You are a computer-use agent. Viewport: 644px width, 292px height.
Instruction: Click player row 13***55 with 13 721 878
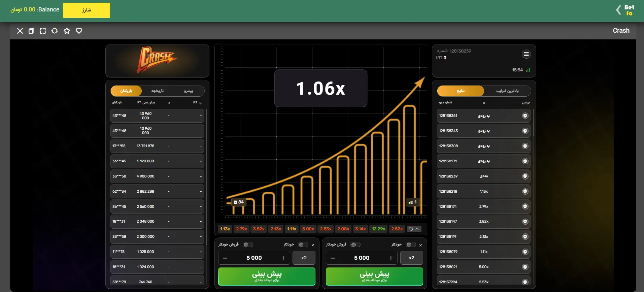pyautogui.click(x=157, y=146)
